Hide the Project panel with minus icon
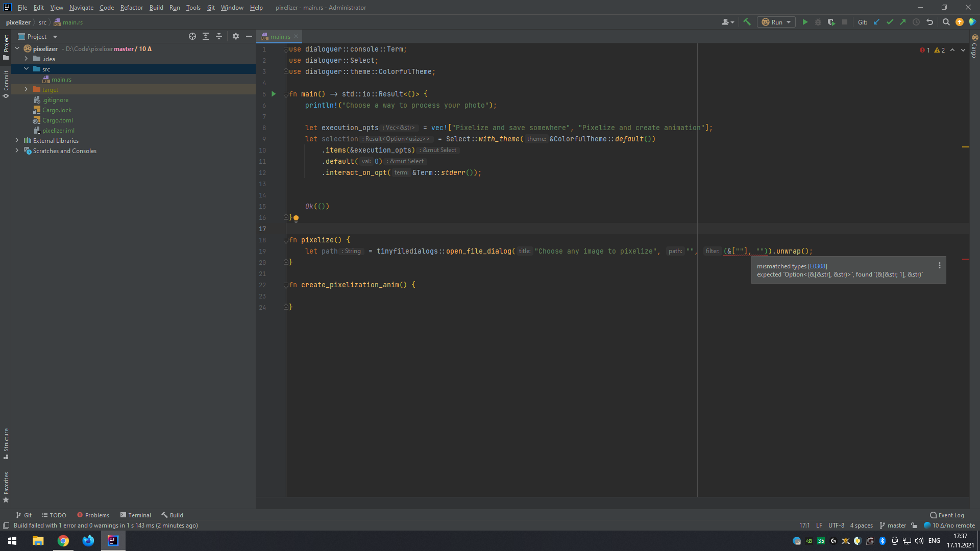The height and width of the screenshot is (551, 980). tap(249, 36)
